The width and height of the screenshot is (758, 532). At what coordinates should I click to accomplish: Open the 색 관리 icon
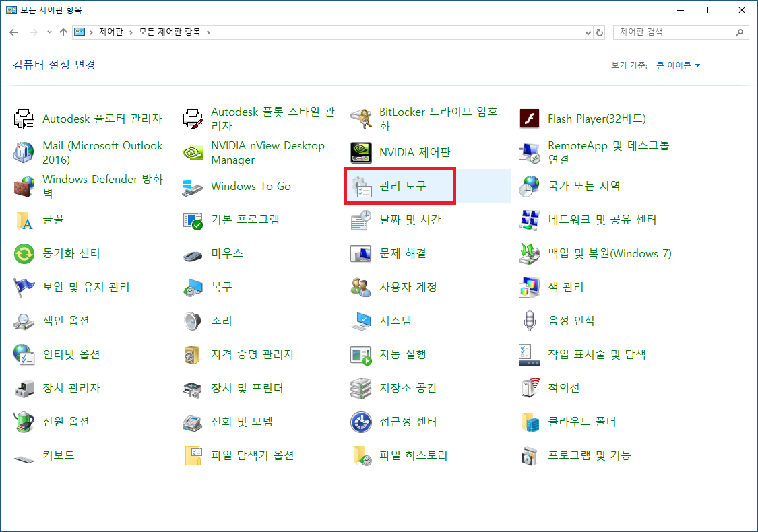click(530, 287)
